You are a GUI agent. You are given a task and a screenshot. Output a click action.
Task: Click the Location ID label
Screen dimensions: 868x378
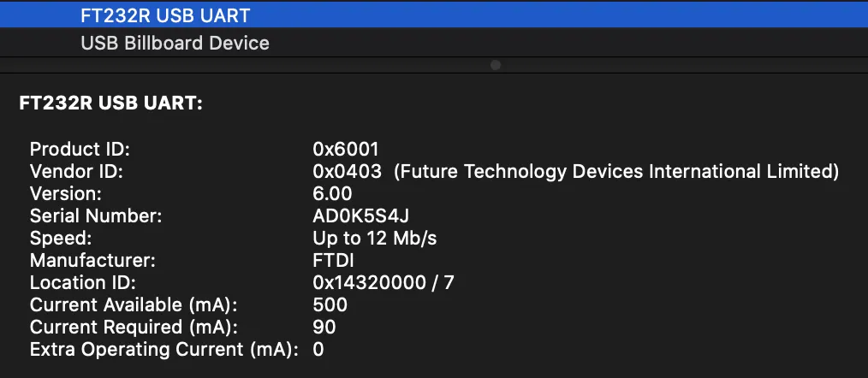[83, 283]
